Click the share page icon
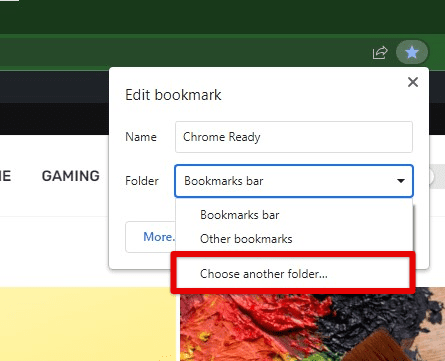The width and height of the screenshot is (445, 361). [x=380, y=52]
